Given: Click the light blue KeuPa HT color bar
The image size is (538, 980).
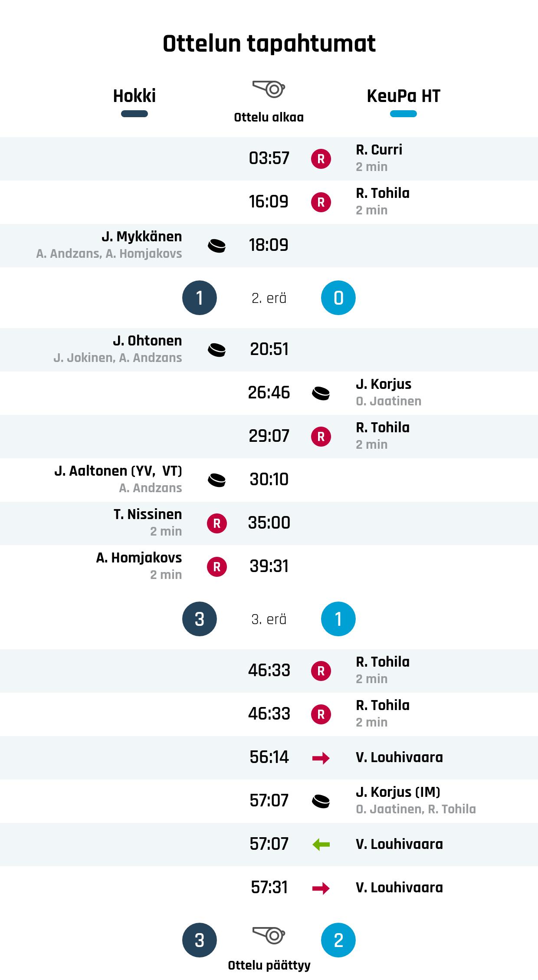Looking at the screenshot, I should click(403, 114).
